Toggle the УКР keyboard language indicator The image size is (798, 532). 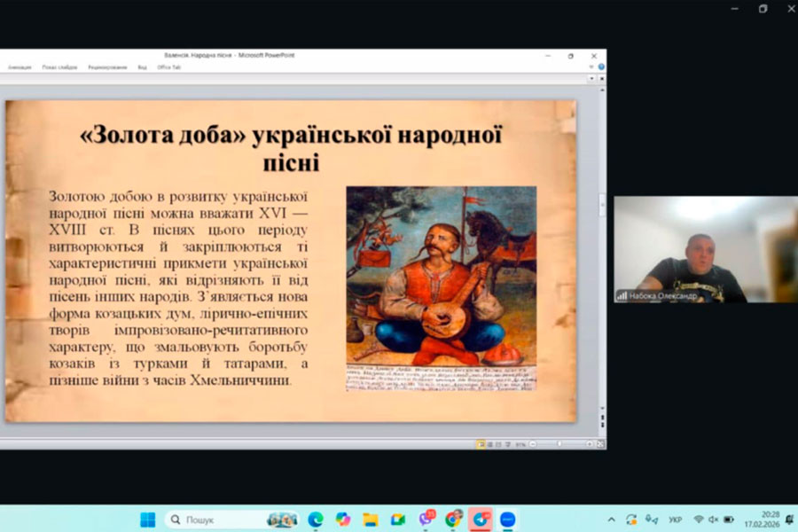[676, 520]
